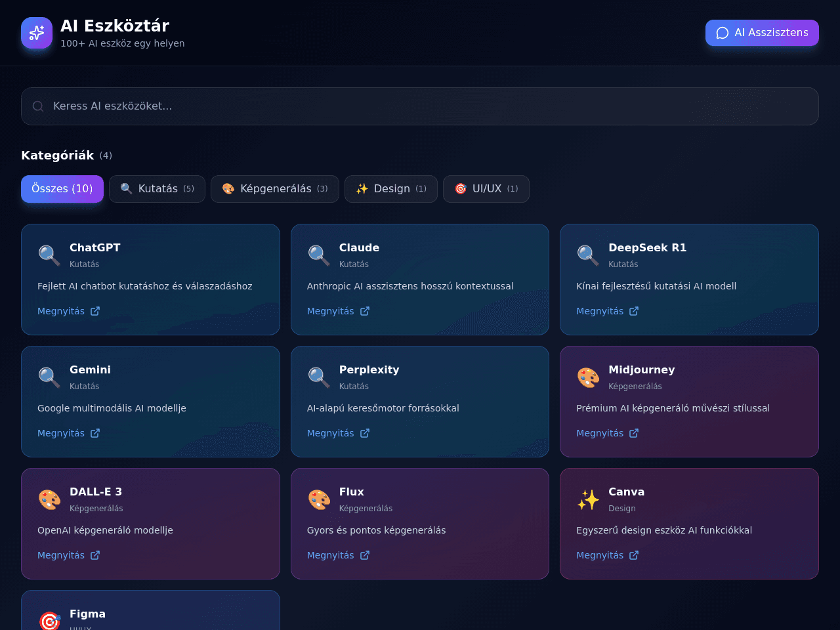Image resolution: width=840 pixels, height=630 pixels.
Task: Click the text 'AI-alapú keresőmotor forrásokkal'
Action: click(x=383, y=408)
